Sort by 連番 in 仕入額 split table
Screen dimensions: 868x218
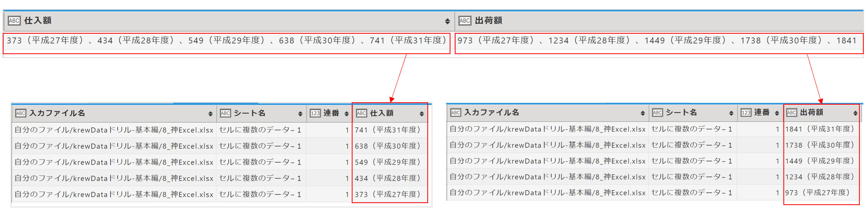pyautogui.click(x=346, y=114)
